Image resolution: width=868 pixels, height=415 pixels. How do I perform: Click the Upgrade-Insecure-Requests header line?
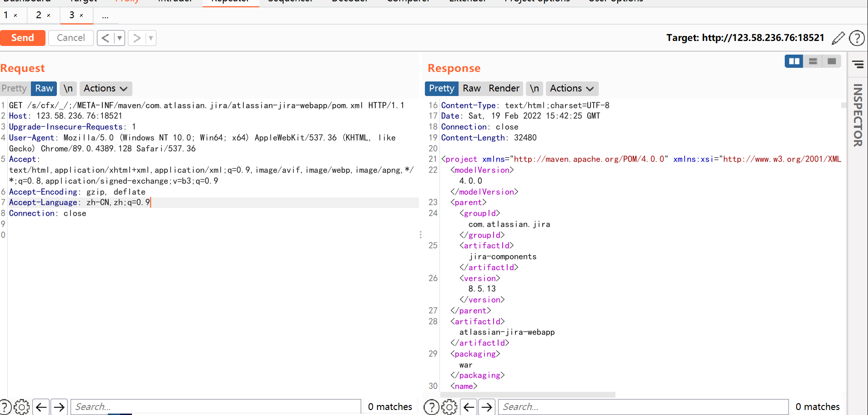coord(72,127)
